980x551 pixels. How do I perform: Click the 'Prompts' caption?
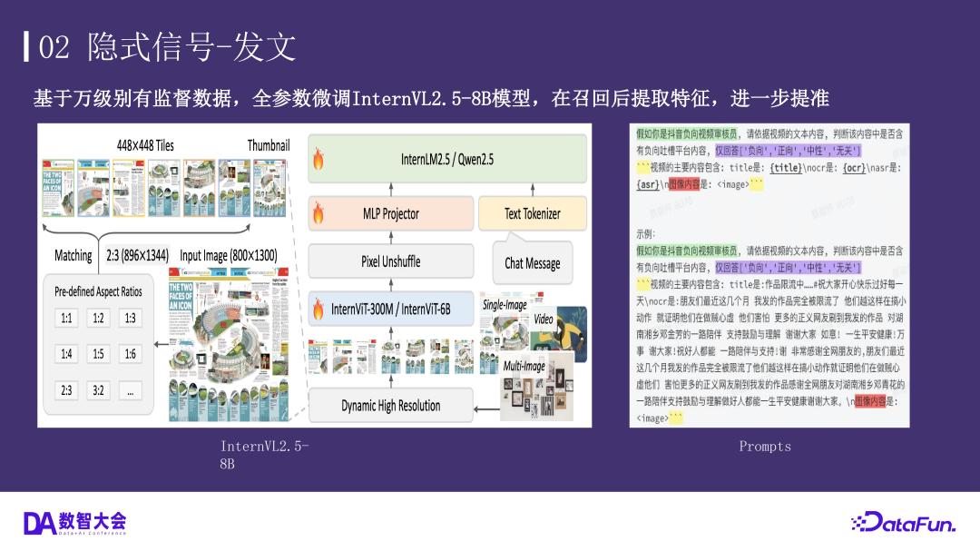coord(765,447)
